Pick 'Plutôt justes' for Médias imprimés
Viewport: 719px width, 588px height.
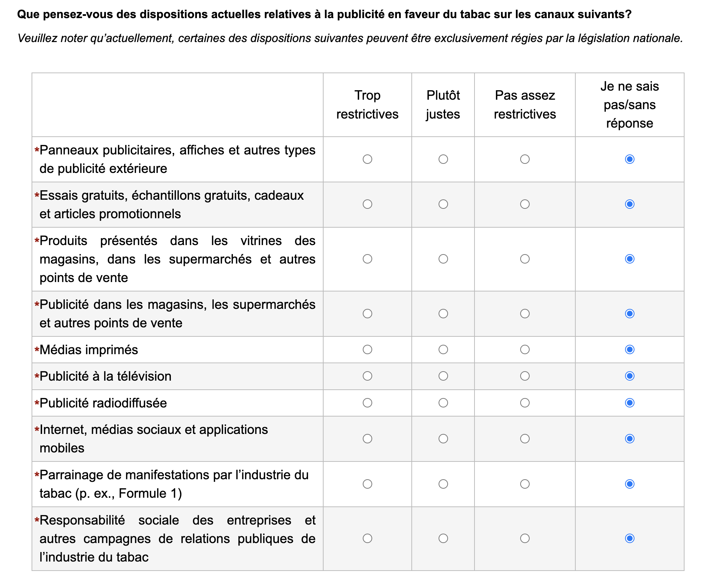(443, 349)
